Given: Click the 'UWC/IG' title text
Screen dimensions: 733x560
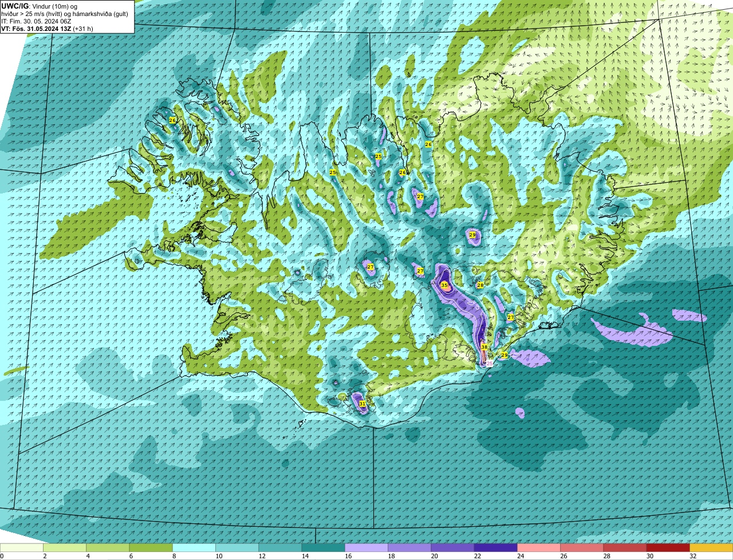Looking at the screenshot, I should (15, 6).
